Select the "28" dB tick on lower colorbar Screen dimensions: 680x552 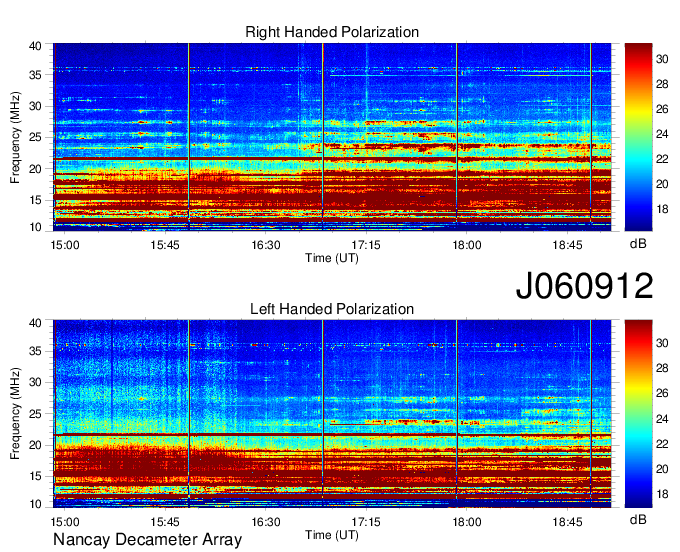(x=662, y=369)
